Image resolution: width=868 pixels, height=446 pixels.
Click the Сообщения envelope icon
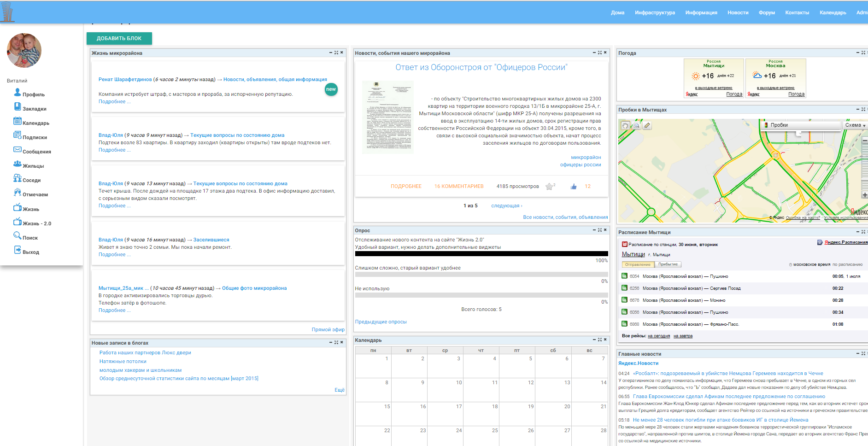pyautogui.click(x=18, y=150)
